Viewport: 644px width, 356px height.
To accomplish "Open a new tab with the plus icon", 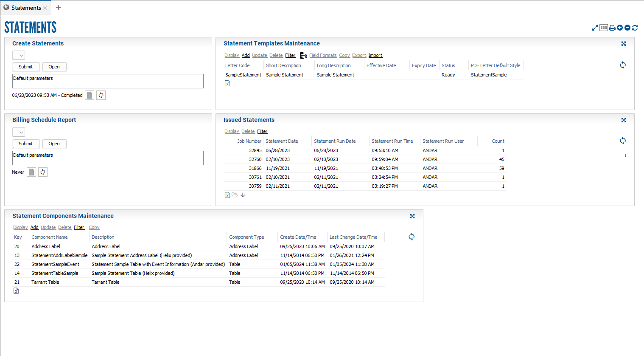I will coord(59,8).
